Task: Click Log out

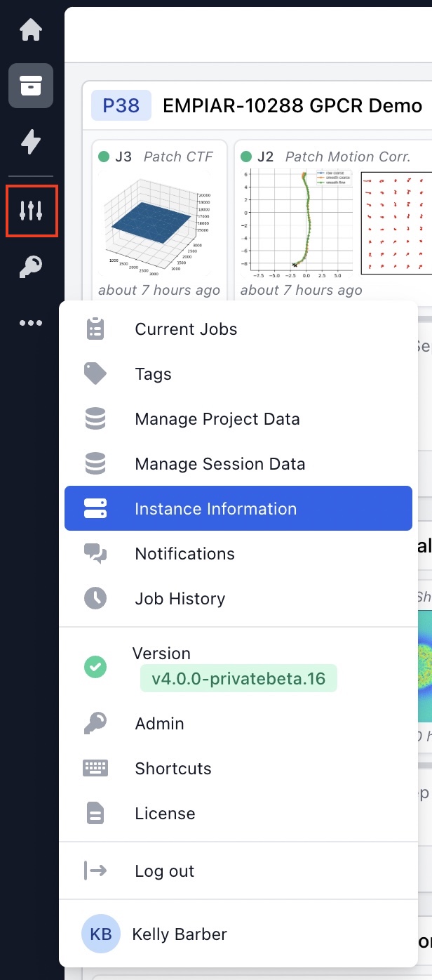Action: coord(164,871)
